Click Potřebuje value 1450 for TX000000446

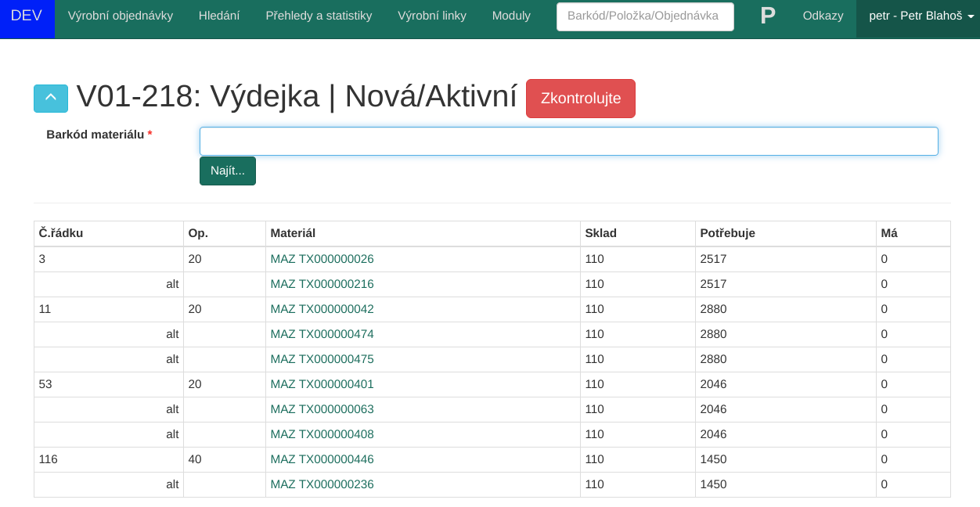[x=714, y=459]
